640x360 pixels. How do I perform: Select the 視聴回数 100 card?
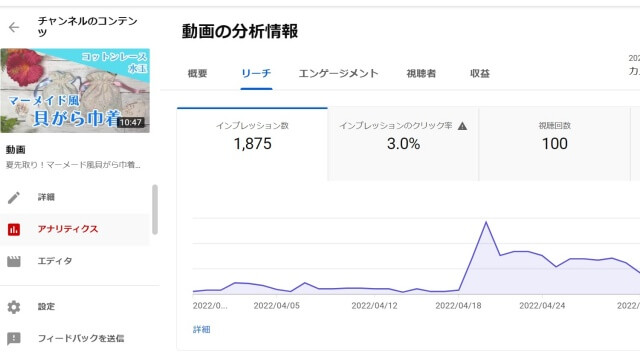coord(554,144)
